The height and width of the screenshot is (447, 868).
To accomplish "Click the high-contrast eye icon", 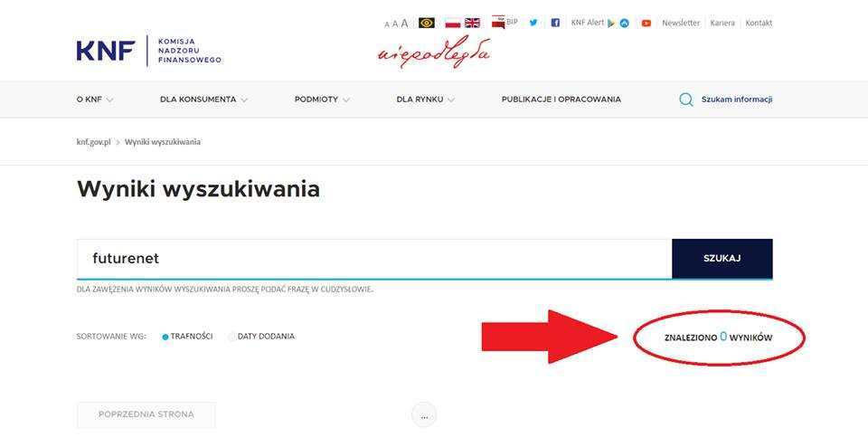I will (x=426, y=23).
